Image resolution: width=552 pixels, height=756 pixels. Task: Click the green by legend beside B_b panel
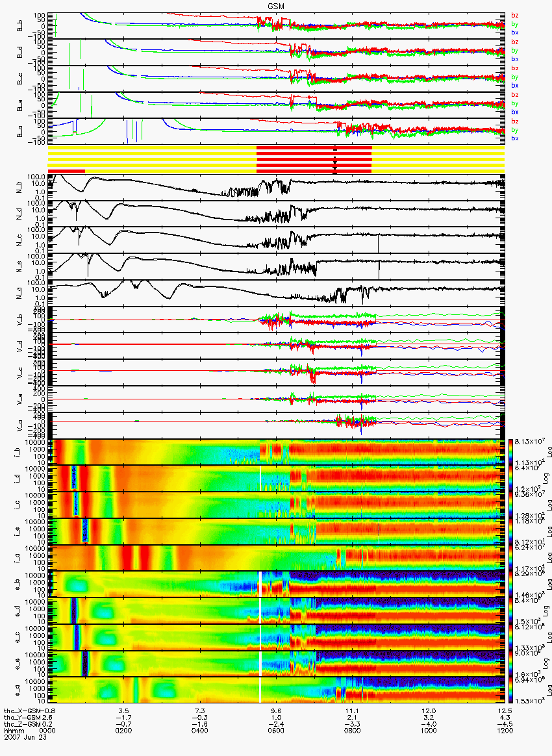point(515,24)
